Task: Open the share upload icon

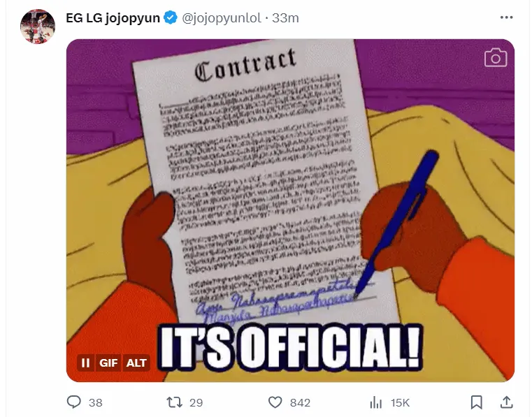Action: pos(506,402)
